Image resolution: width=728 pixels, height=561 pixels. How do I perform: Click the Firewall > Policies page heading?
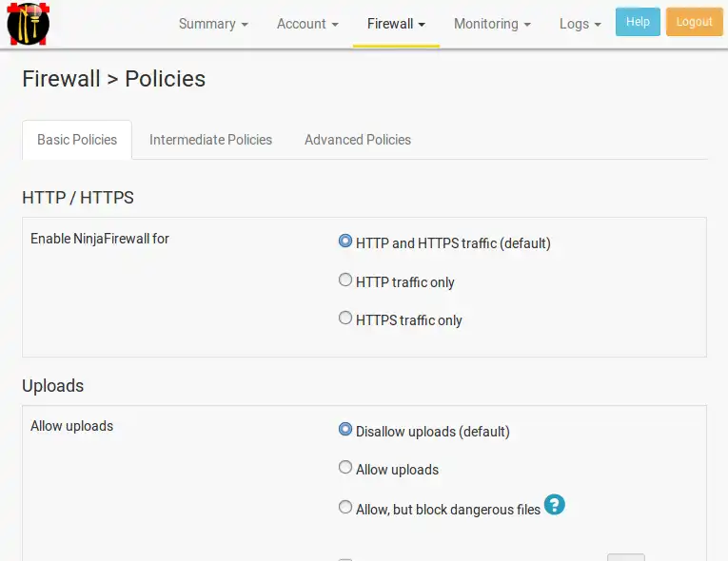[x=114, y=79]
